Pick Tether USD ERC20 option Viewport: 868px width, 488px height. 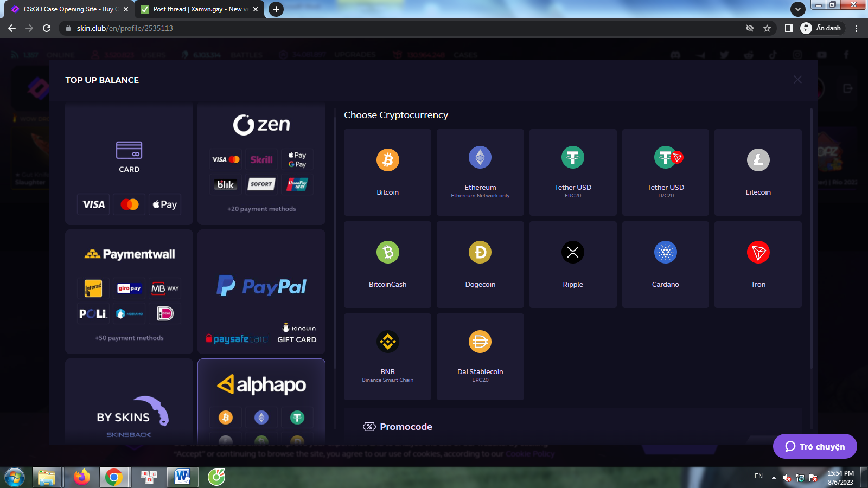coord(573,172)
